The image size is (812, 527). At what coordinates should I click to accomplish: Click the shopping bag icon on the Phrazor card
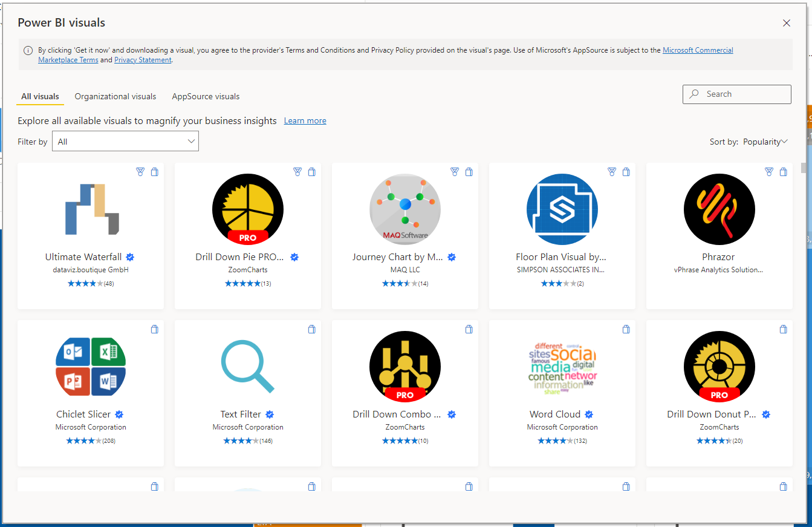tap(784, 172)
